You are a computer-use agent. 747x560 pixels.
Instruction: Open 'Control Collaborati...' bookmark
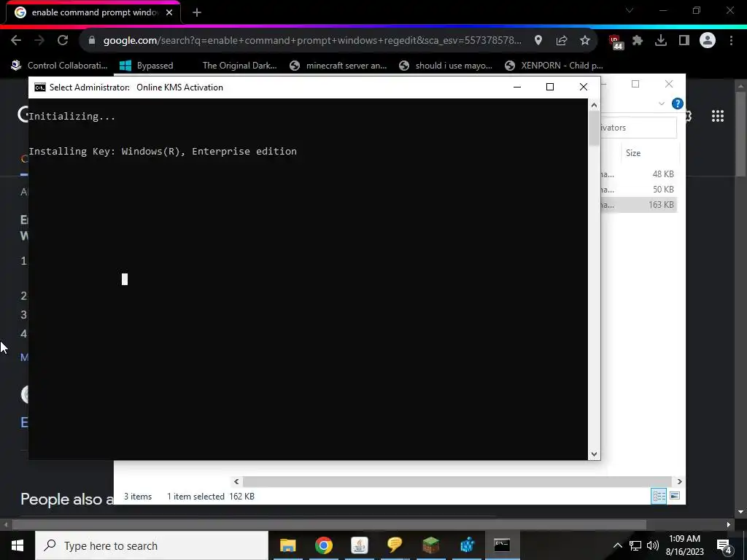coord(60,65)
